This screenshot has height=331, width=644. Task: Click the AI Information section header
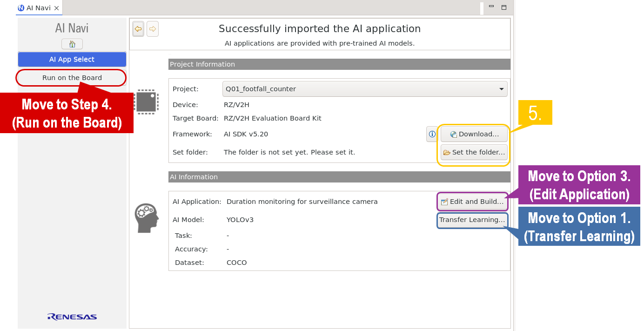pyautogui.click(x=339, y=177)
